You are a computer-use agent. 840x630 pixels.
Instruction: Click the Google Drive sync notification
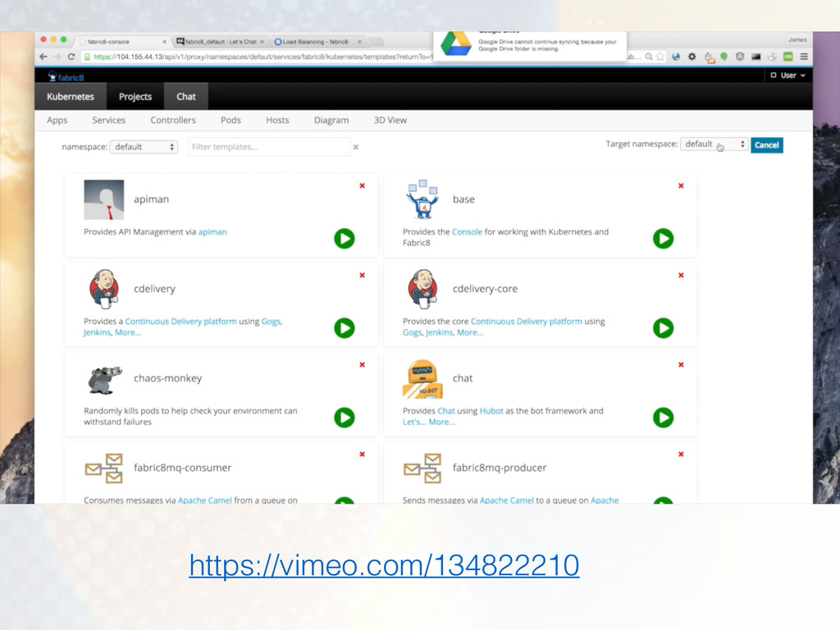click(x=530, y=45)
